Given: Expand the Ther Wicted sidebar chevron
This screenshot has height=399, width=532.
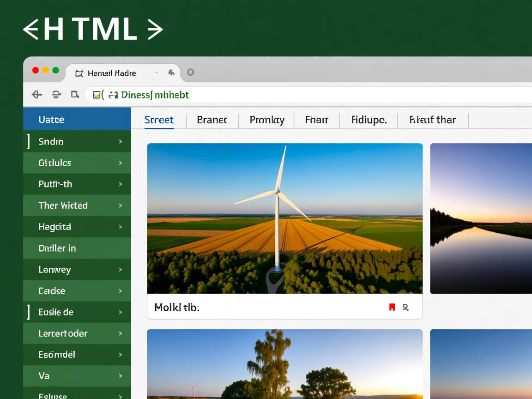Looking at the screenshot, I should tap(121, 206).
